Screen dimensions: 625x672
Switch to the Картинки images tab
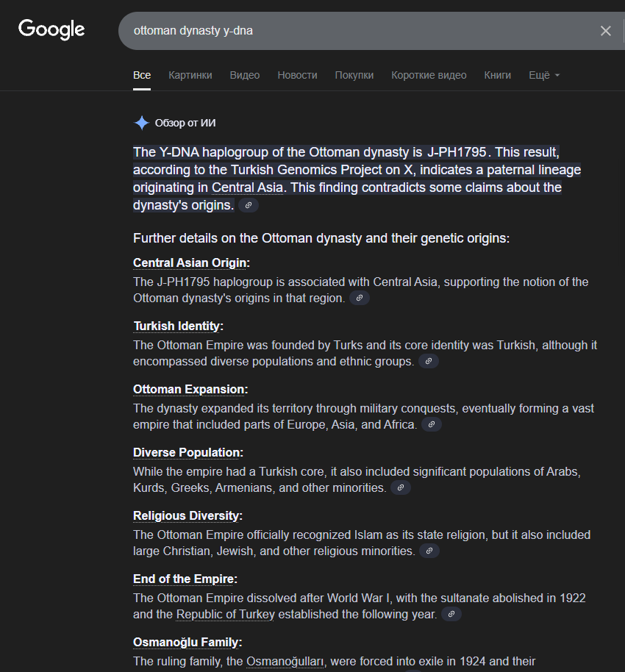pyautogui.click(x=190, y=75)
